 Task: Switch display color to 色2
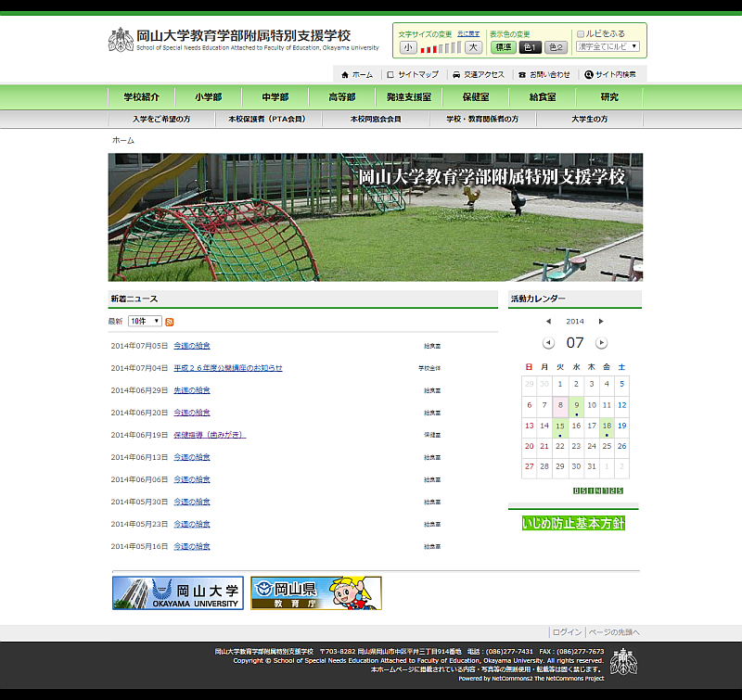tap(556, 47)
